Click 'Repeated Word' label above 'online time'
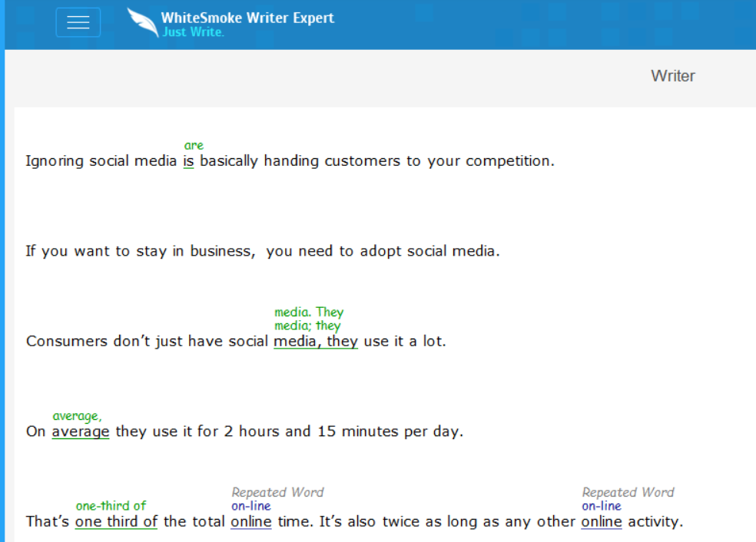Screen dimensions: 756x542 click(x=277, y=492)
